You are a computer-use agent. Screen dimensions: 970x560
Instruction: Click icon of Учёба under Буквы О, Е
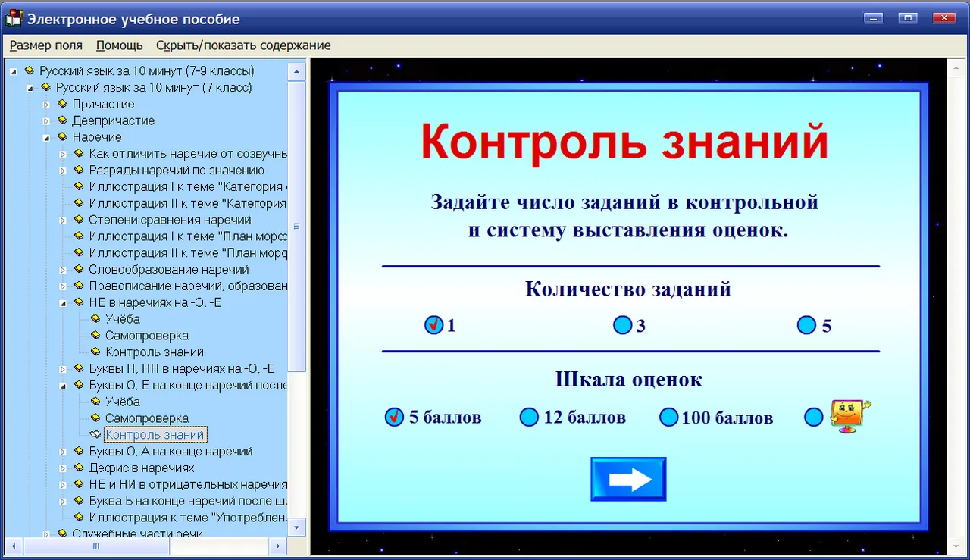click(x=95, y=402)
